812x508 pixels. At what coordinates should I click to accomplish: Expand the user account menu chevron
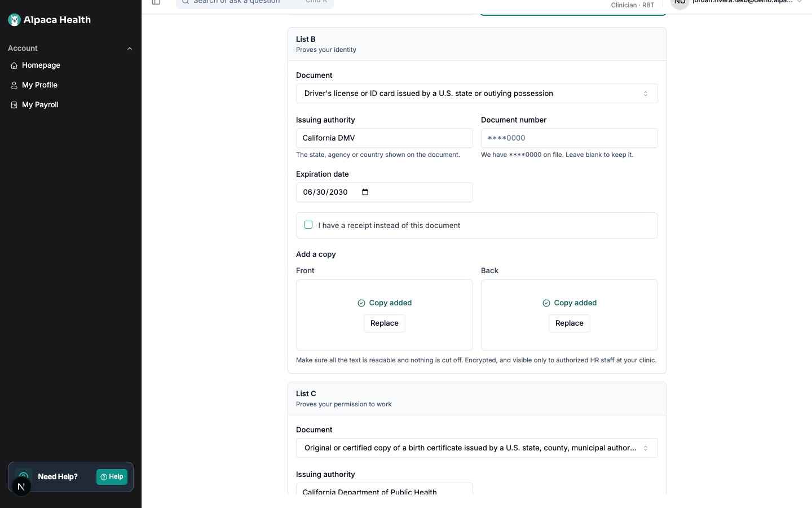pyautogui.click(x=800, y=2)
